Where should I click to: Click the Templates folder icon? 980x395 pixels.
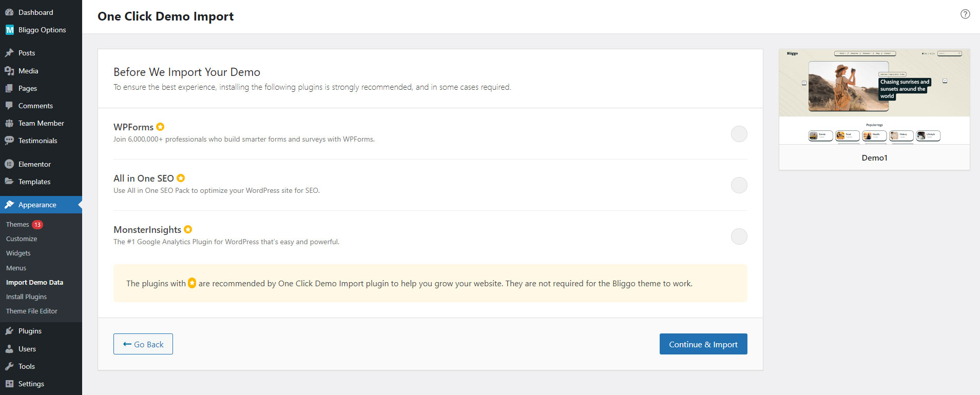click(9, 182)
